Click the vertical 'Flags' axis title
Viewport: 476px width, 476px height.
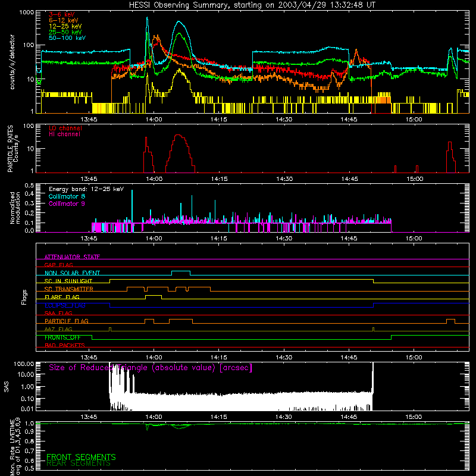point(24,297)
